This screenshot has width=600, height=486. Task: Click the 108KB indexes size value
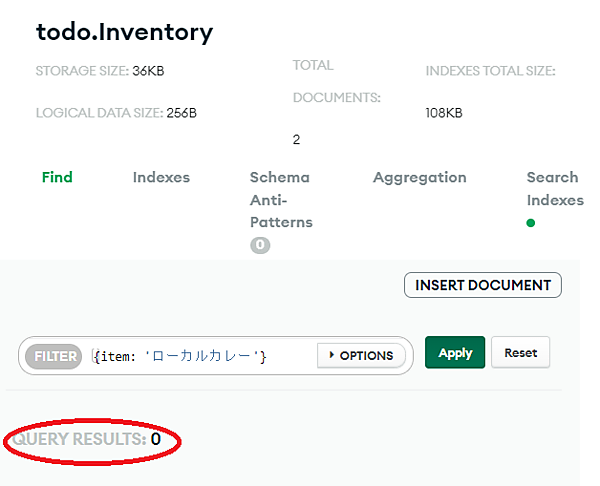click(445, 113)
